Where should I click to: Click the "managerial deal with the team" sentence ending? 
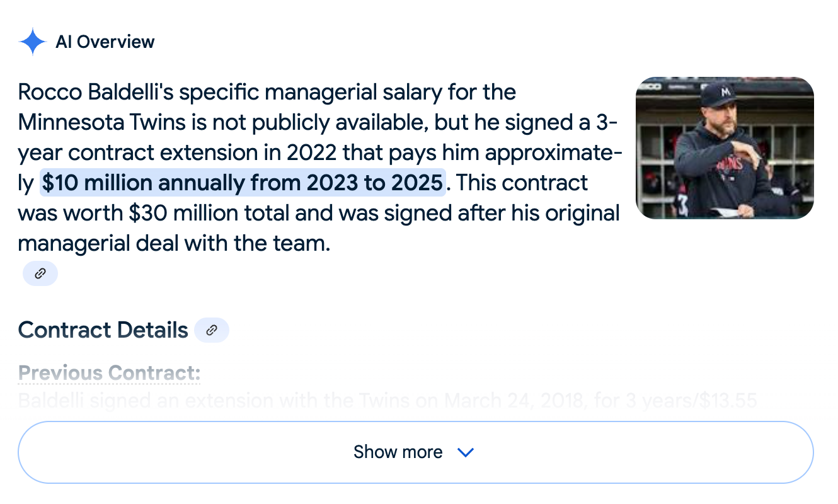pyautogui.click(x=174, y=243)
